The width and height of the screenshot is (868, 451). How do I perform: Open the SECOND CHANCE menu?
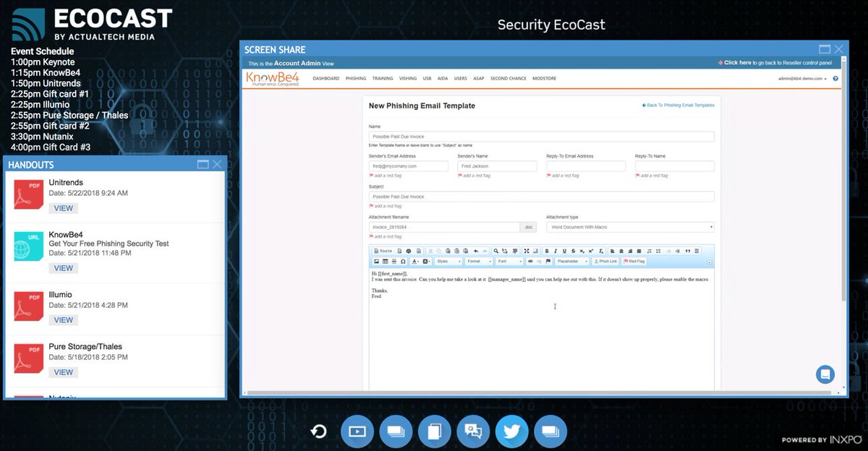click(x=509, y=78)
